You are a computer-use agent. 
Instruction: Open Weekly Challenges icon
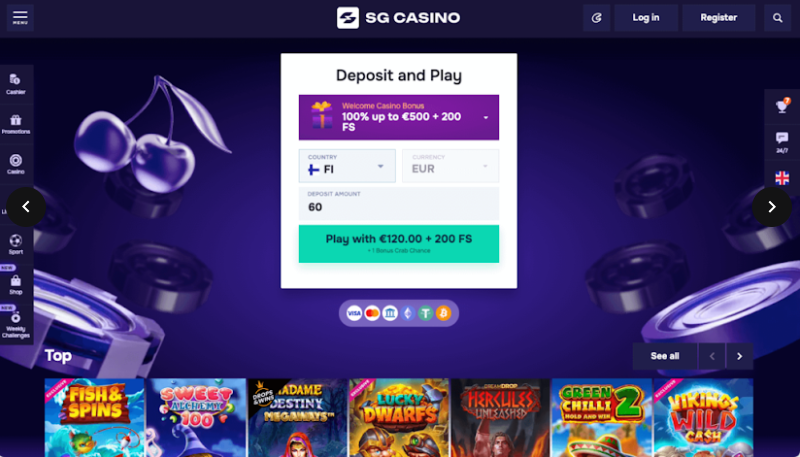pyautogui.click(x=16, y=324)
